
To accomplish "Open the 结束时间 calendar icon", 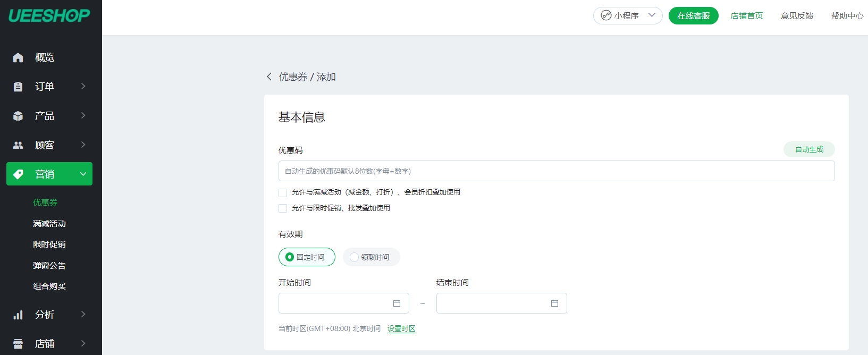I will coord(554,303).
